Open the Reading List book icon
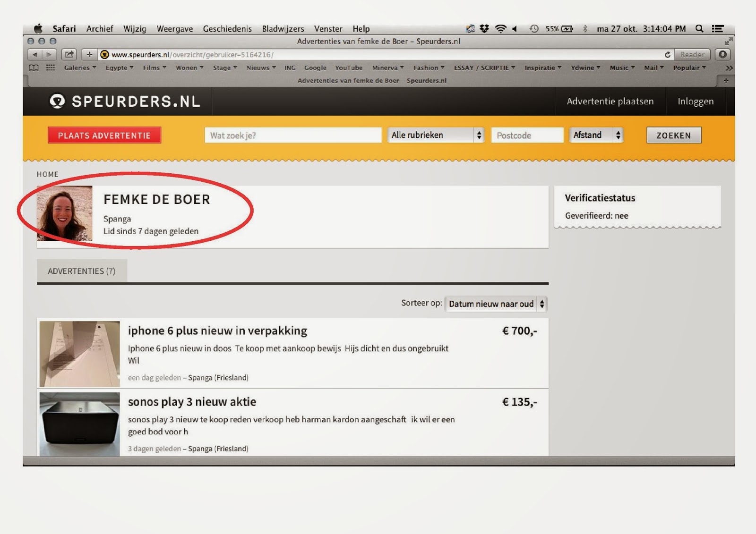The width and height of the screenshot is (756, 534). [x=34, y=68]
